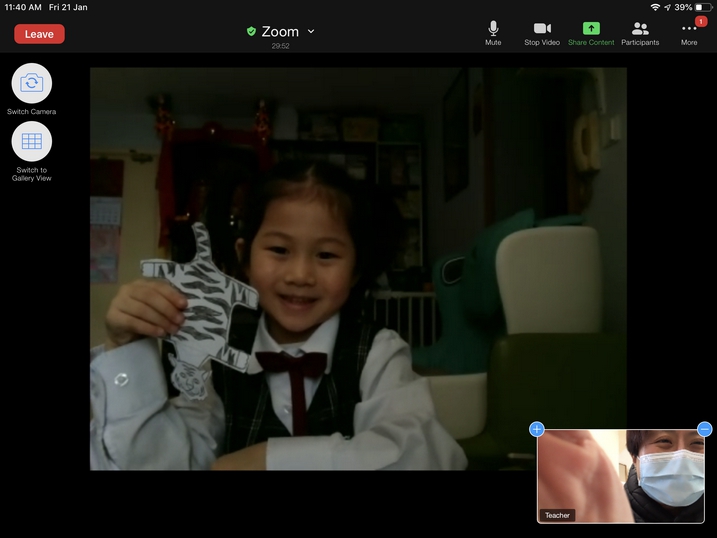Enlarge self-view with the plus button
The width and height of the screenshot is (717, 538).
click(x=537, y=429)
